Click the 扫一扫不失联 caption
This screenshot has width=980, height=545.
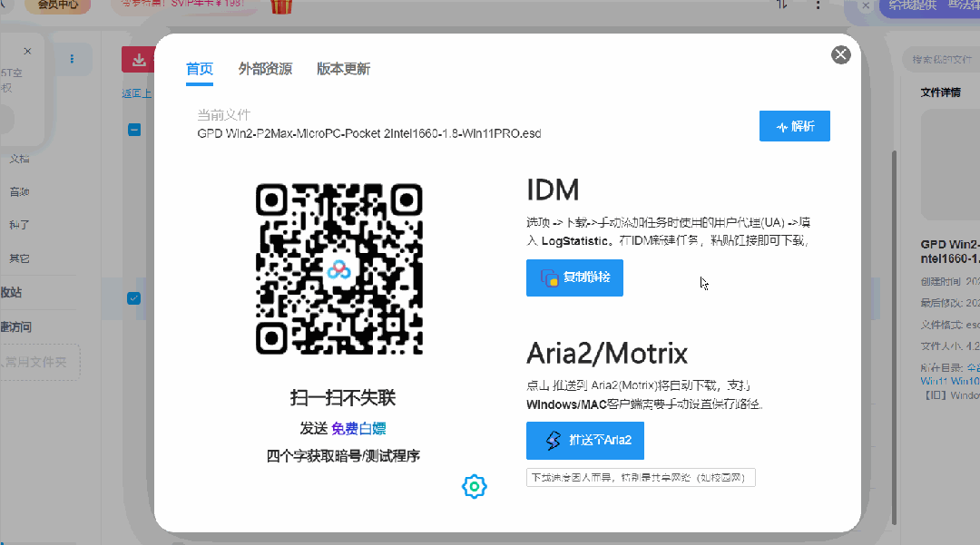click(342, 398)
